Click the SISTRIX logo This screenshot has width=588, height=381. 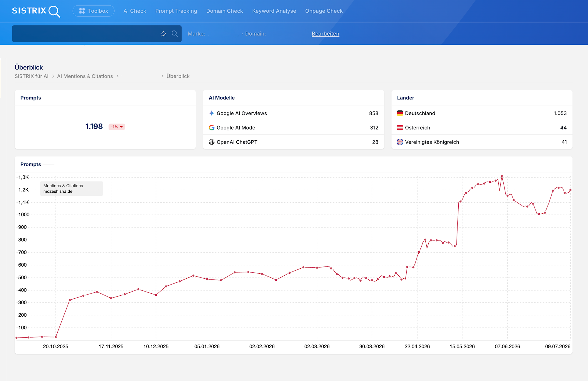coord(36,11)
